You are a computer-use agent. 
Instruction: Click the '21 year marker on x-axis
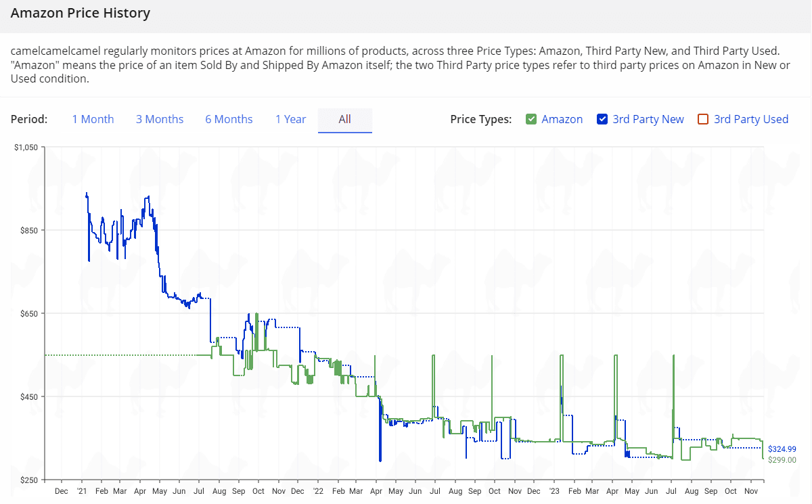click(x=81, y=491)
